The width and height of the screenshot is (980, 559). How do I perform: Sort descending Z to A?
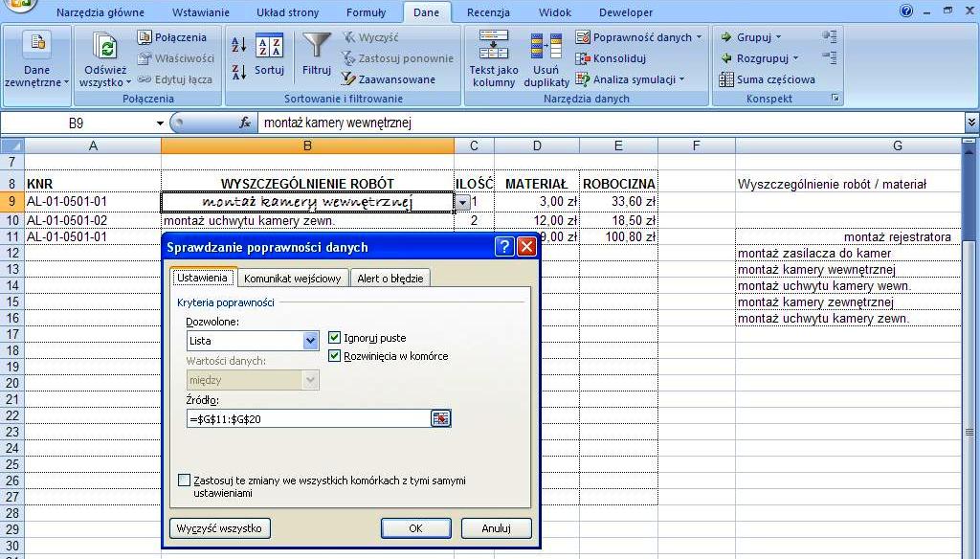pos(238,72)
